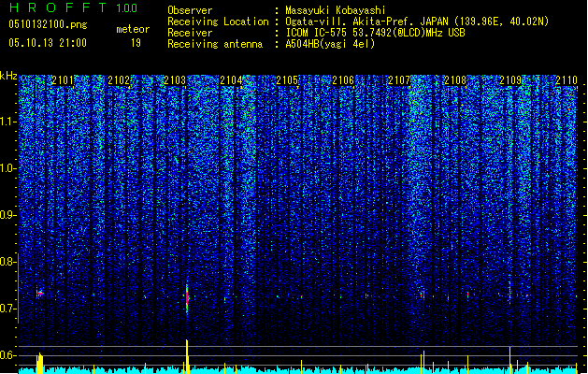This screenshot has width=588, height=374.
Task: Click the meteor label
Action: click(133, 29)
